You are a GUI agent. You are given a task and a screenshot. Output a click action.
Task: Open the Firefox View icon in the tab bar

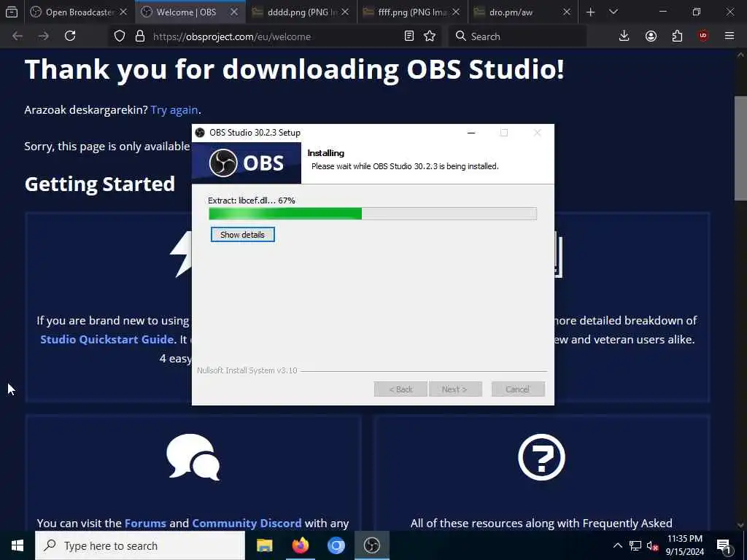12,12
